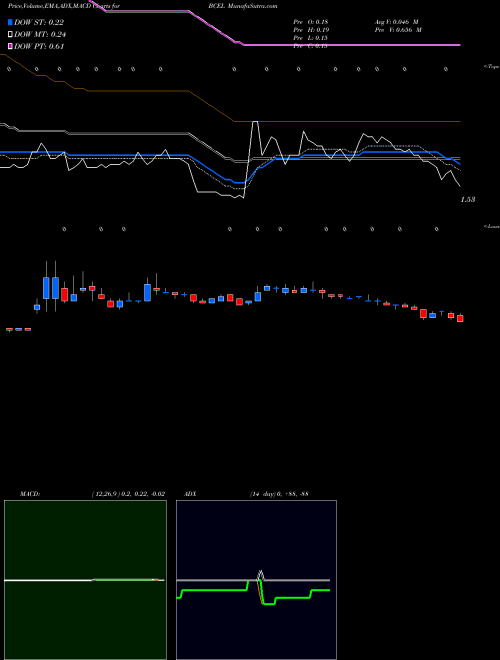Click the 'Pre V: 0.656 M' value
The image size is (500, 660).
pos(398,30)
